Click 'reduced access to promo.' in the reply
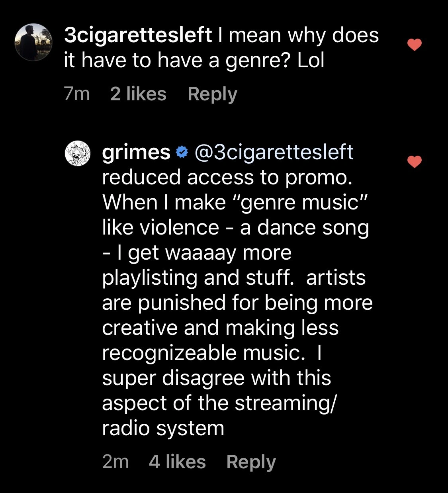This screenshot has width=448, height=493. 227,178
